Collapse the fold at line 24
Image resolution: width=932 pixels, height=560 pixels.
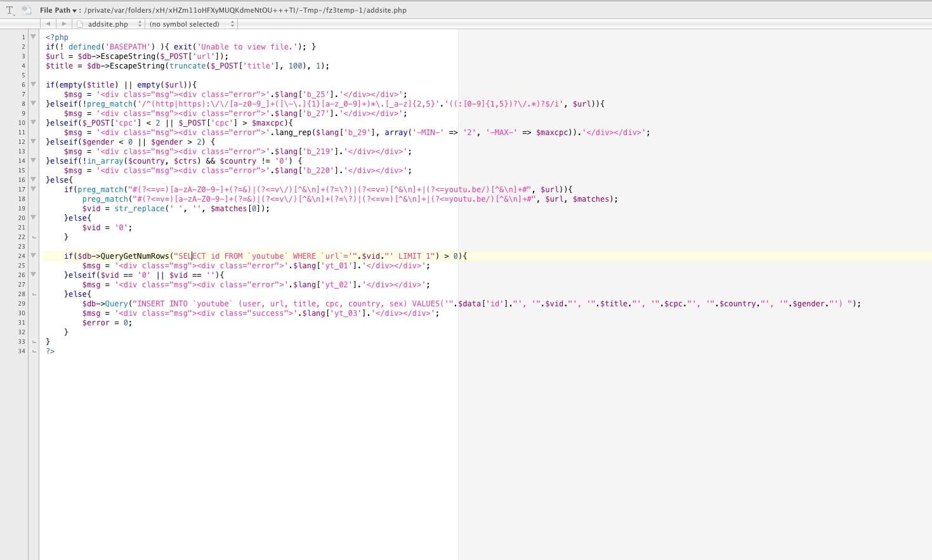click(34, 256)
